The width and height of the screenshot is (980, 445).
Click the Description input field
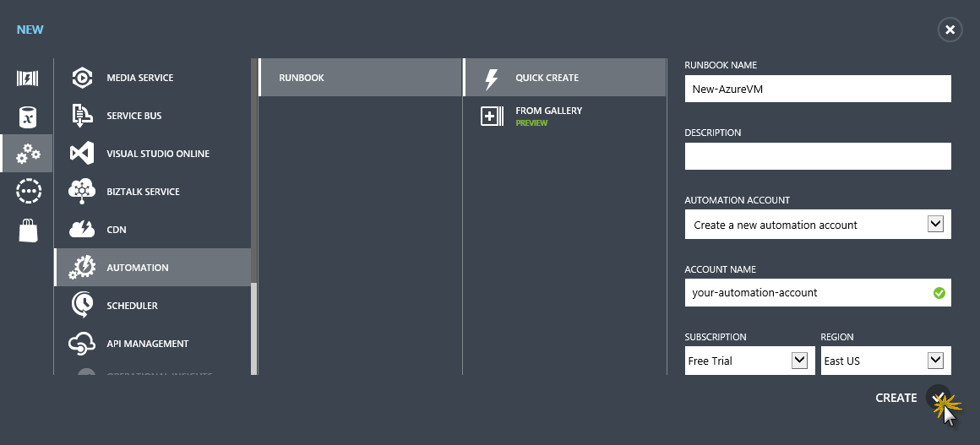(818, 156)
